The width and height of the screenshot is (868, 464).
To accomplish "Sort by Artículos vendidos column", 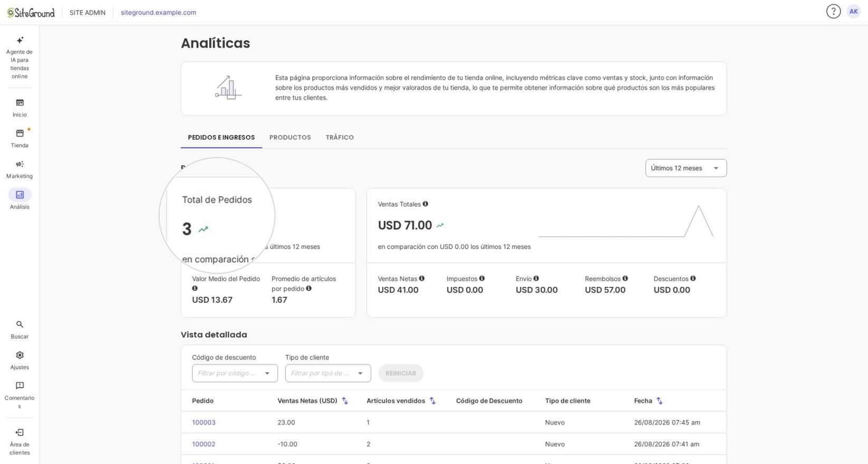I will (x=432, y=401).
